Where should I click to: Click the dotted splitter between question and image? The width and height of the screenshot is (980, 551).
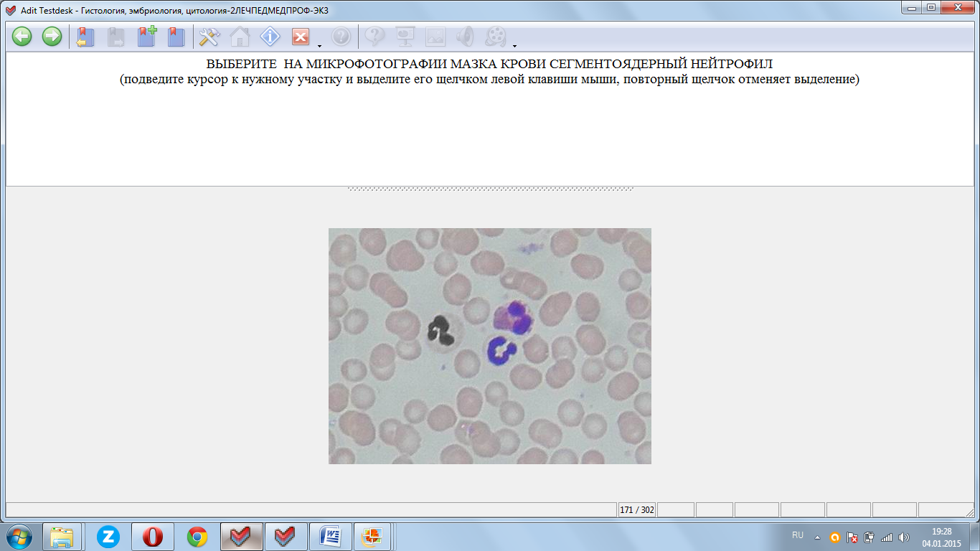(x=490, y=189)
